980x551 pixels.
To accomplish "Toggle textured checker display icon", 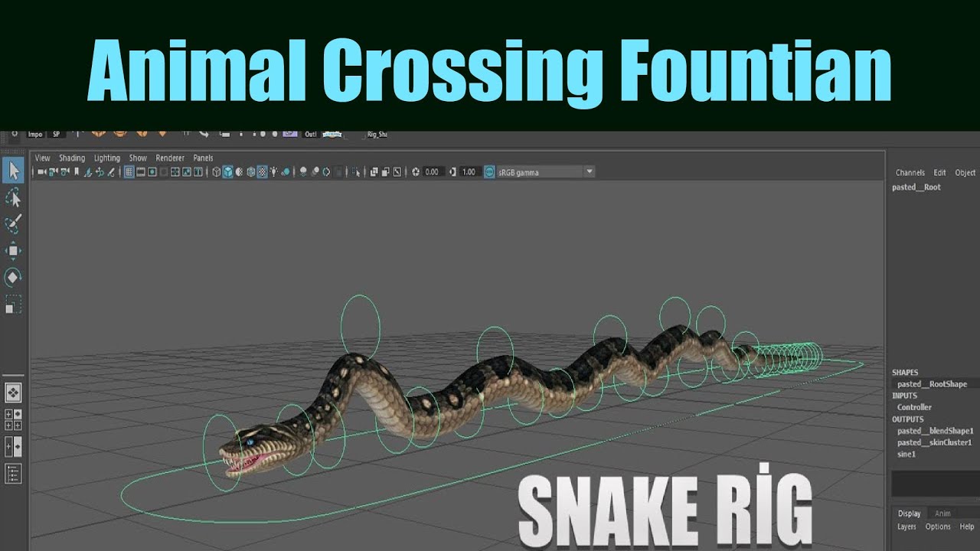I will (x=263, y=172).
